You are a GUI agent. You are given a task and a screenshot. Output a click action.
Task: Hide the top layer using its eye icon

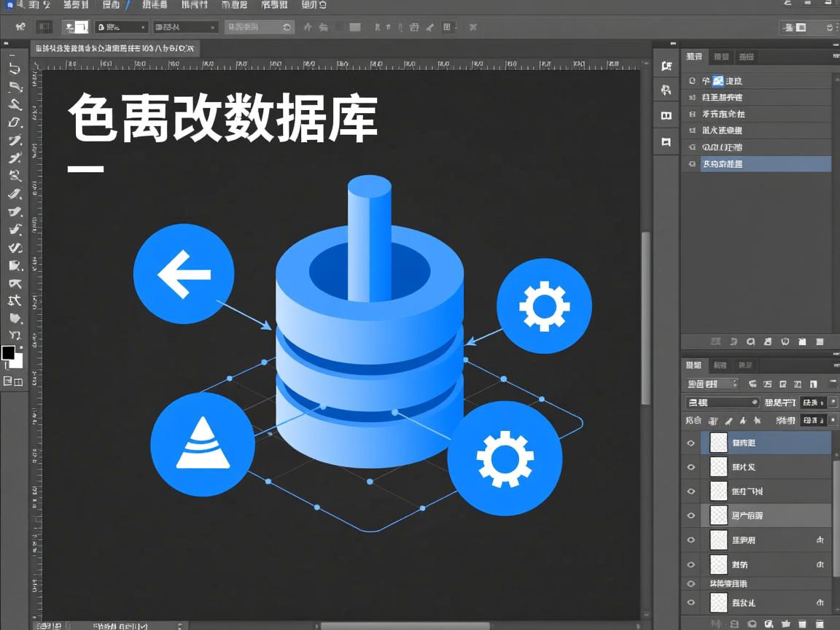click(x=690, y=443)
